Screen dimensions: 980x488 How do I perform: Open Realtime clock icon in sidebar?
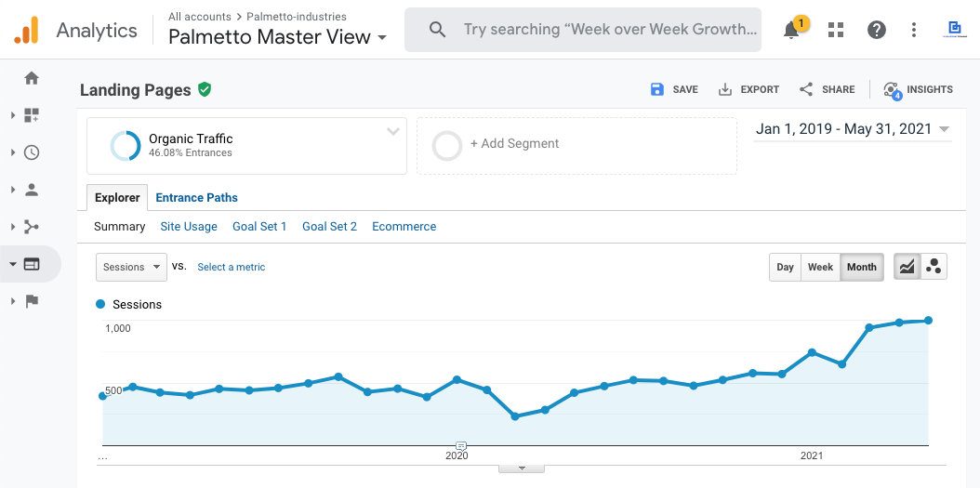[32, 152]
